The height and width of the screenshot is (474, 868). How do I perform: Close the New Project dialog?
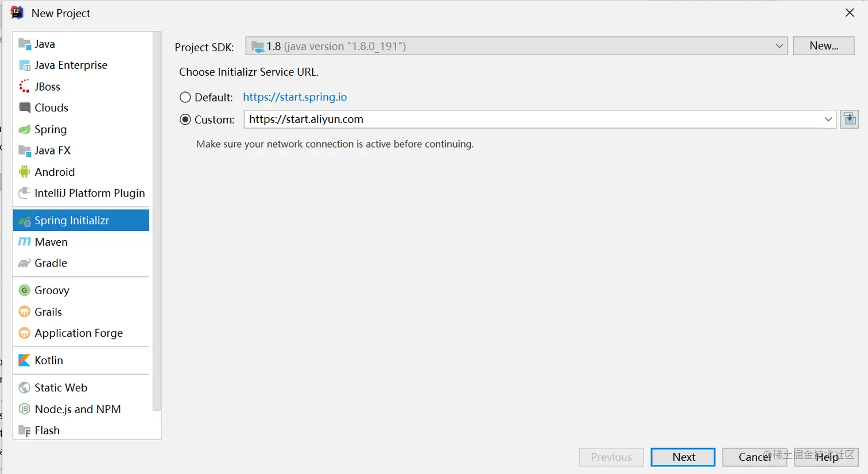point(850,13)
